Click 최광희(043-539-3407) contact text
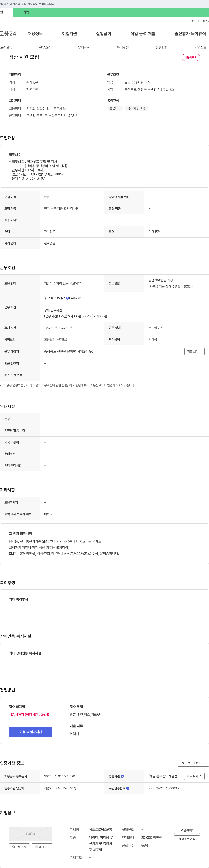Viewport: 209px width, 868px height. point(60,788)
